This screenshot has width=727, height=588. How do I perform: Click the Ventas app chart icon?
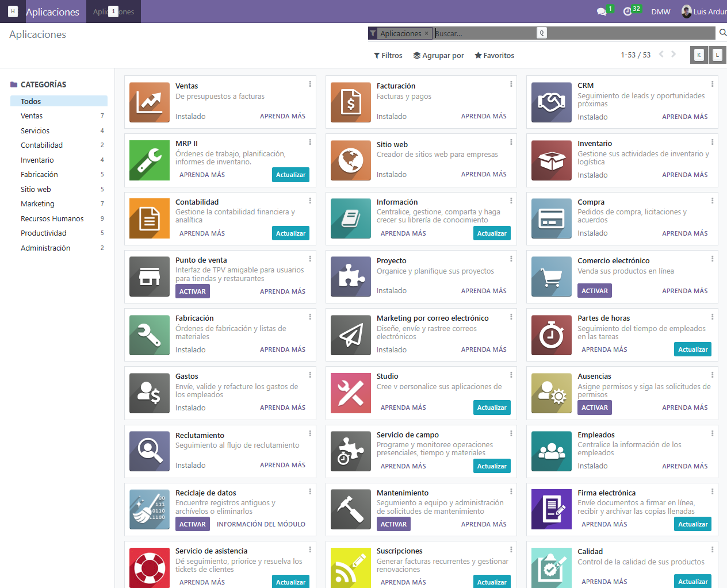tap(150, 102)
